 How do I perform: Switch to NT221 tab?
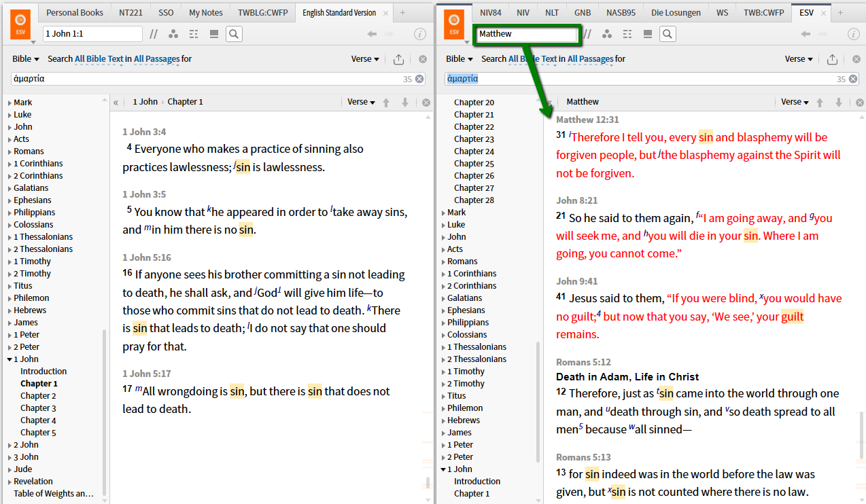point(131,12)
